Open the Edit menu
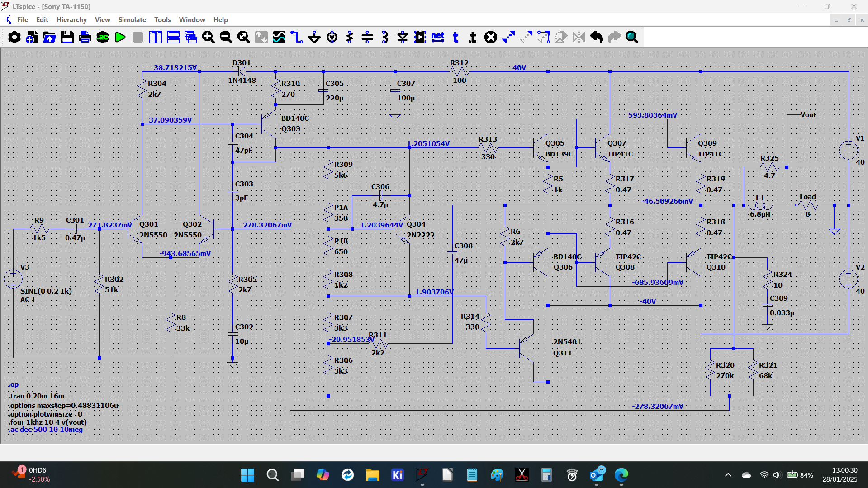868x488 pixels. tap(42, 20)
